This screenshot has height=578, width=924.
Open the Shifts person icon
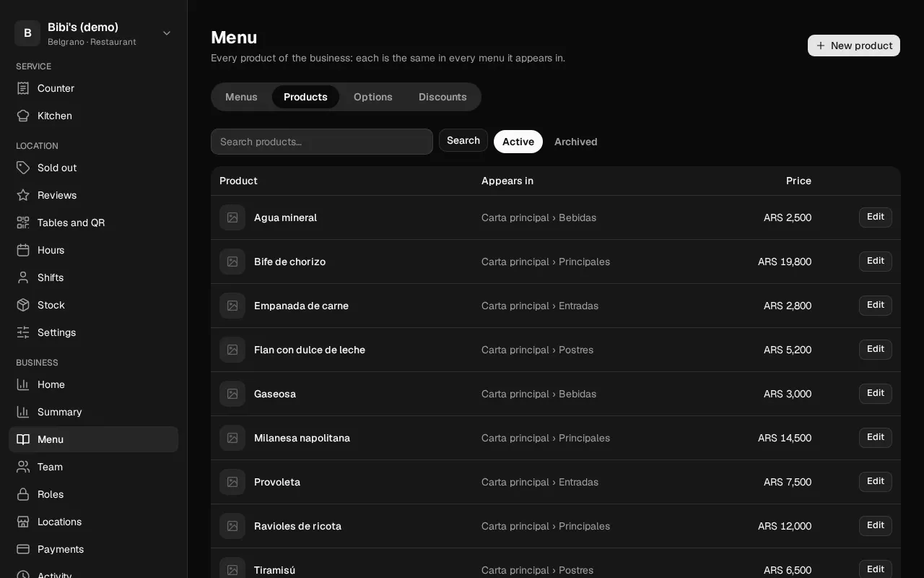click(x=23, y=277)
